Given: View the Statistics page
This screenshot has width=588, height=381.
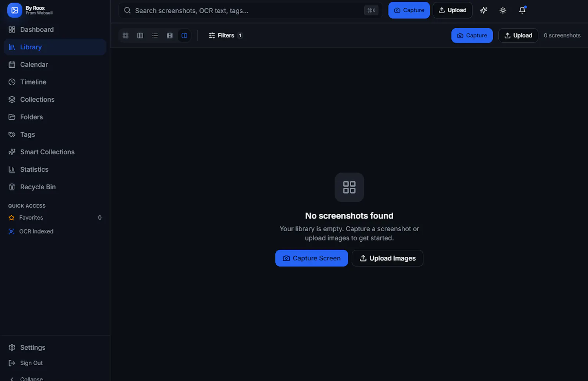Looking at the screenshot, I should [55, 169].
